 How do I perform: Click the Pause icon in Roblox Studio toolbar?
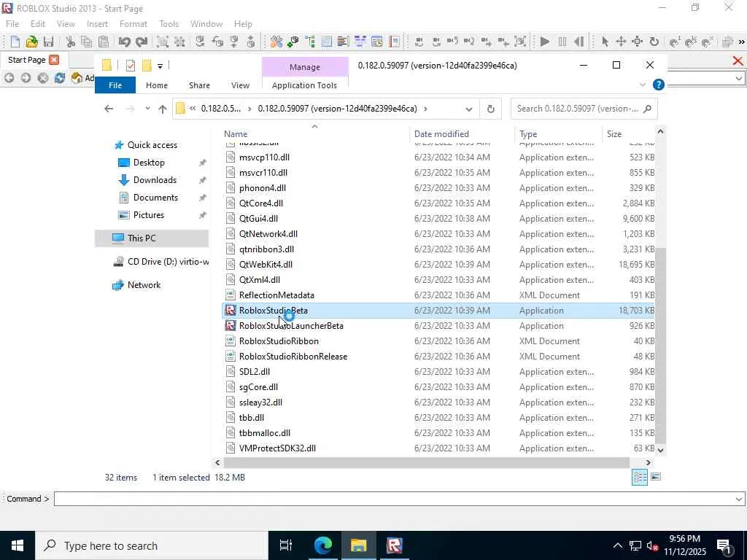562,42
